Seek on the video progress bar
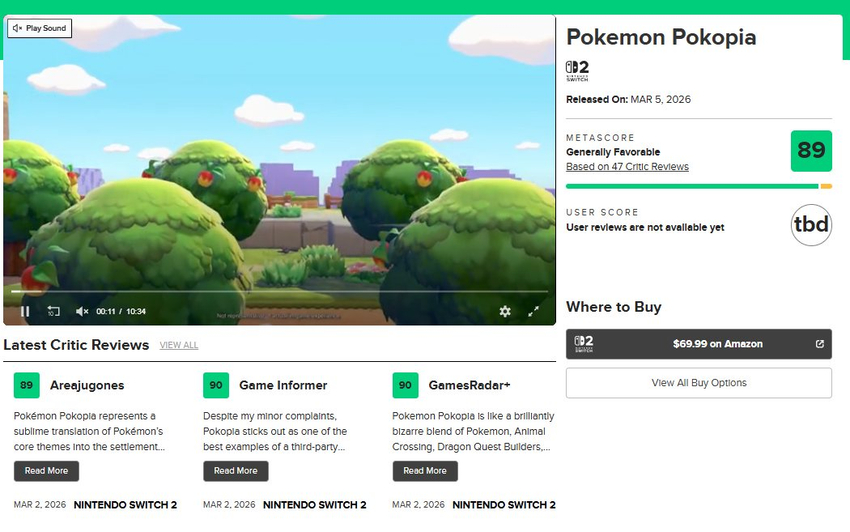Image resolution: width=850 pixels, height=532 pixels. (279, 292)
